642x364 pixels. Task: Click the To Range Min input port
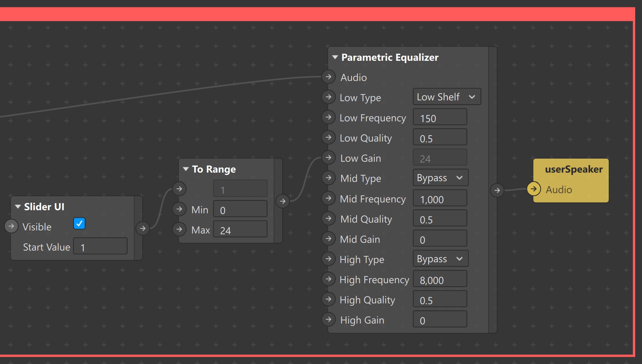coord(179,209)
